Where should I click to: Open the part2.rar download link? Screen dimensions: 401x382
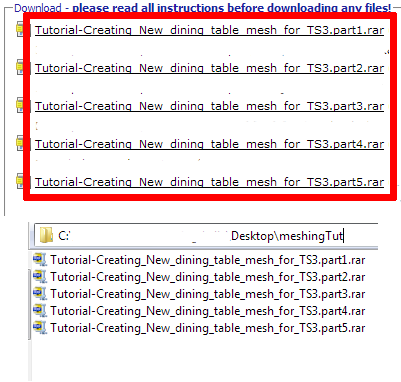[209, 68]
